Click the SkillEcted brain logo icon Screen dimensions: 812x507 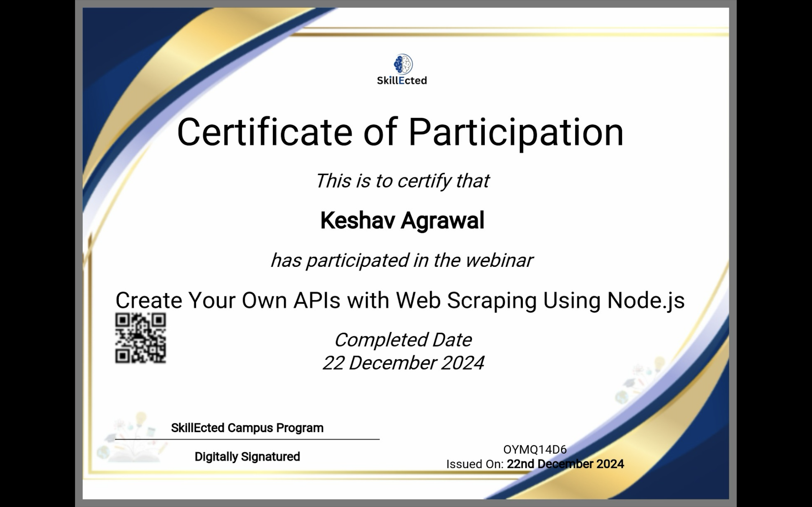coord(403,64)
